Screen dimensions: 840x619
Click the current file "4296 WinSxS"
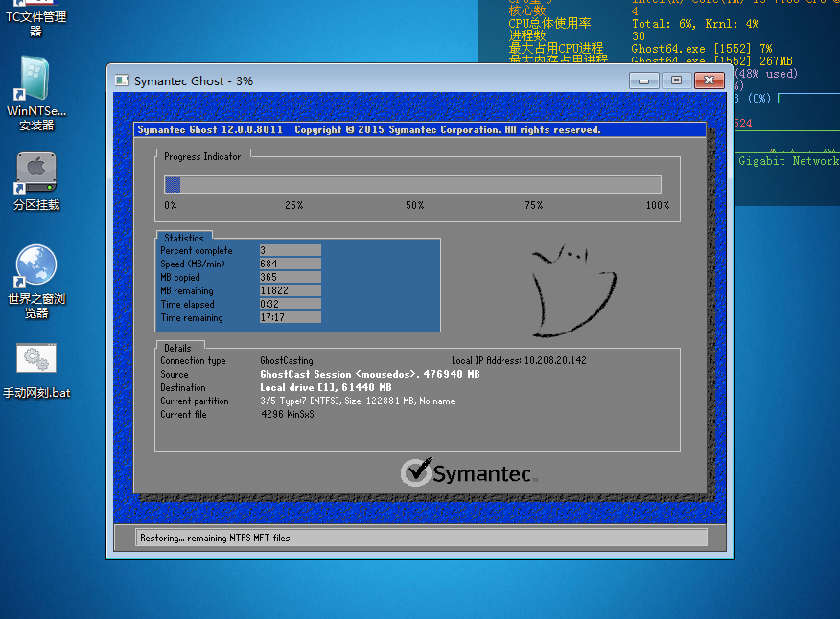point(287,414)
